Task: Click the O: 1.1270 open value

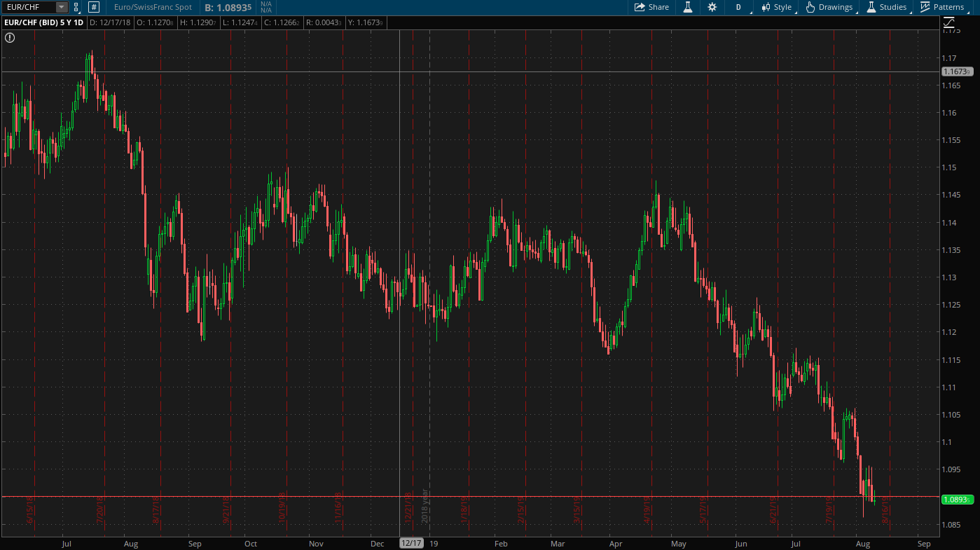Action: pyautogui.click(x=155, y=22)
